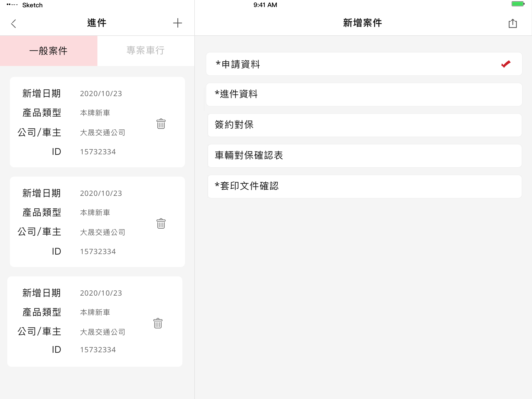Tap 大晟交通公司 in the first card
Viewport: 532px width, 399px height.
coord(103,132)
